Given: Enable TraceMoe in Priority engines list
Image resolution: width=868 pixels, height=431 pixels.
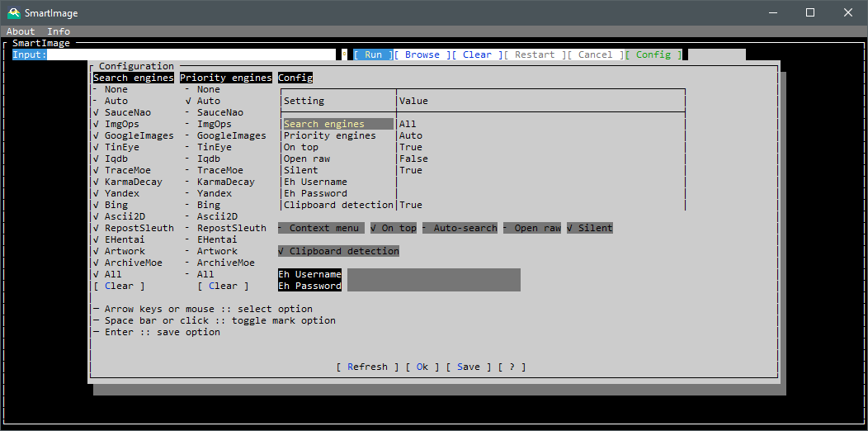Looking at the screenshot, I should 215,170.
